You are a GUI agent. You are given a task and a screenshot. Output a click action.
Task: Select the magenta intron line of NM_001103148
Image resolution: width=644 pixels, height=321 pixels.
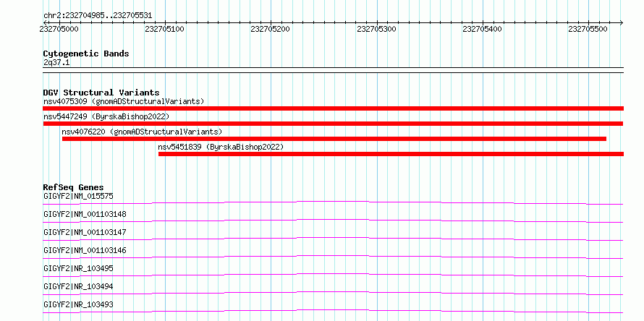pyautogui.click(x=333, y=221)
